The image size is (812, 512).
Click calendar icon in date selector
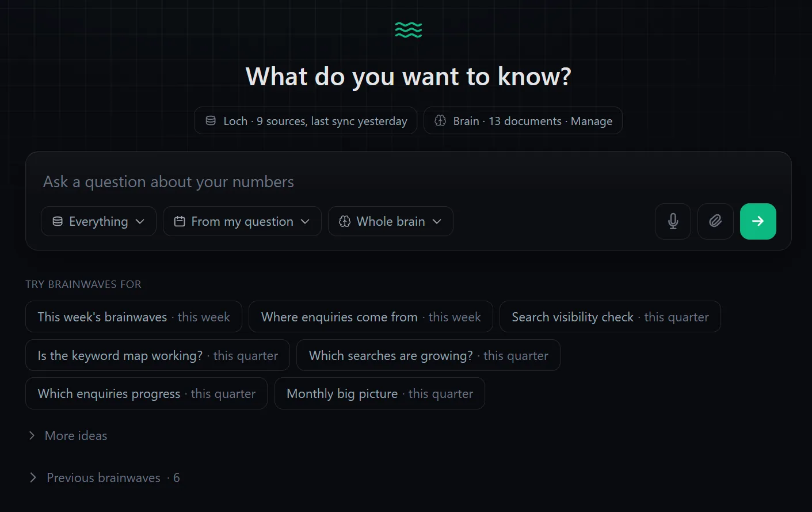pyautogui.click(x=180, y=221)
